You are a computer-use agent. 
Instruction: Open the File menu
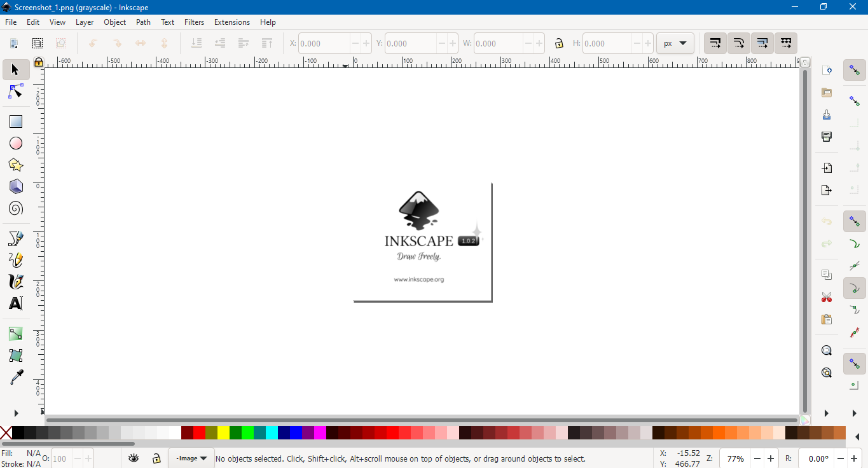tap(11, 22)
